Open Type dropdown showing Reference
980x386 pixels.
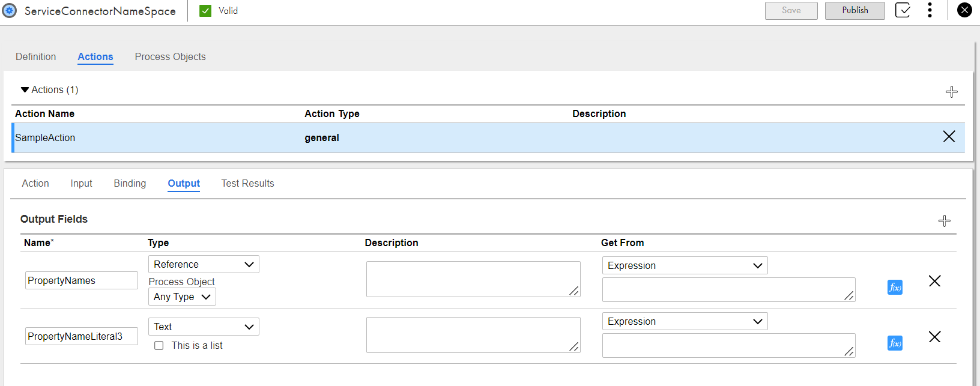204,264
